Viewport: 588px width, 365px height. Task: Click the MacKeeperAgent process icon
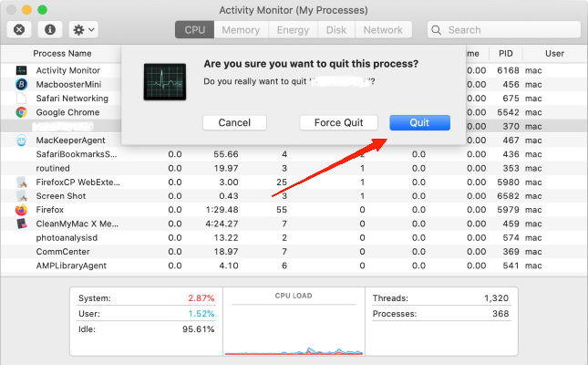tap(20, 141)
